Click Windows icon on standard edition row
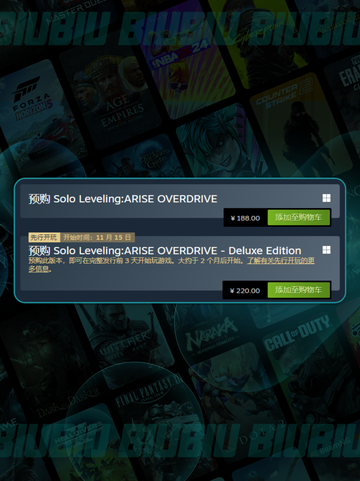 click(326, 198)
